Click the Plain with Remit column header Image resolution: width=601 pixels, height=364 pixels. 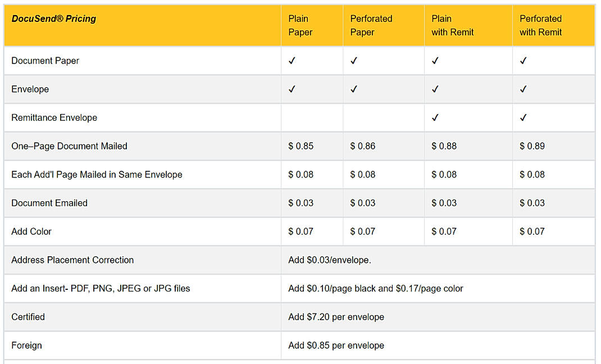pyautogui.click(x=452, y=25)
